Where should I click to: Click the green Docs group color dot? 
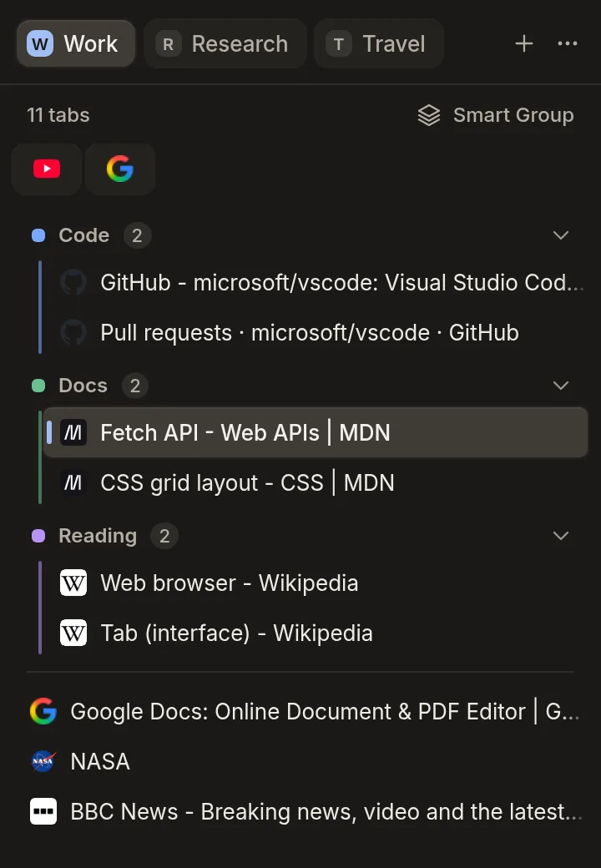click(x=38, y=386)
